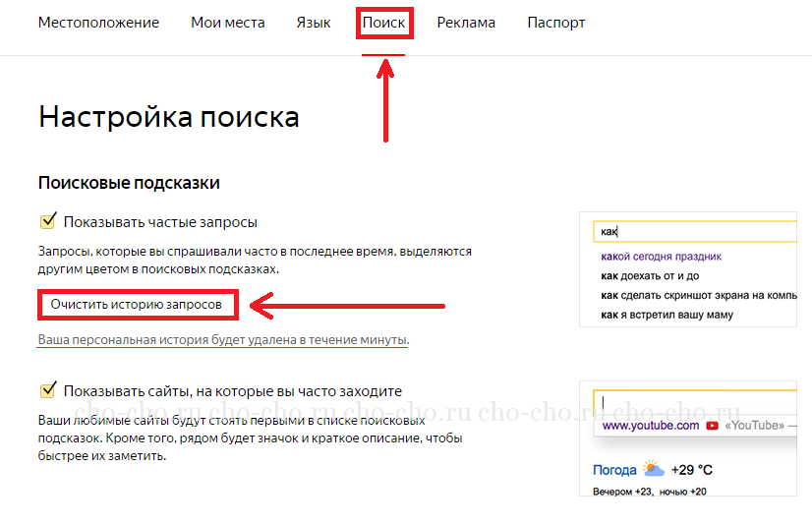Toggle the Показывать частые запросы checkbox
Screen dimensions: 812x525
pyautogui.click(x=46, y=222)
